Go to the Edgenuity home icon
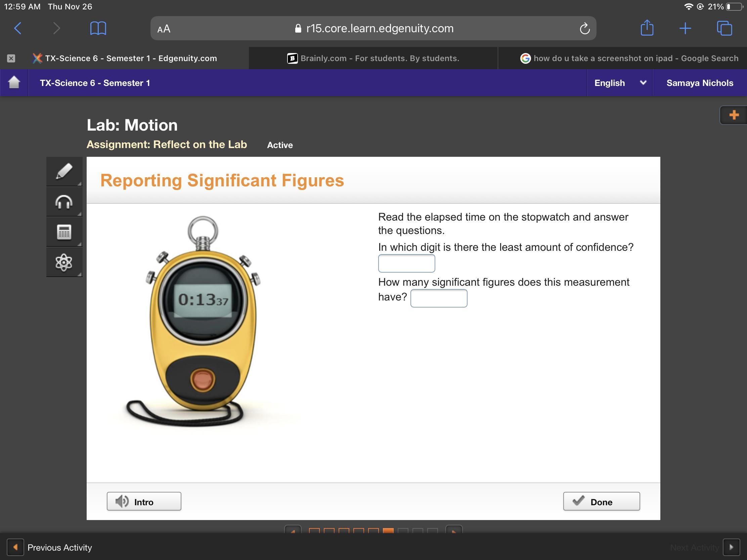 pos(14,83)
